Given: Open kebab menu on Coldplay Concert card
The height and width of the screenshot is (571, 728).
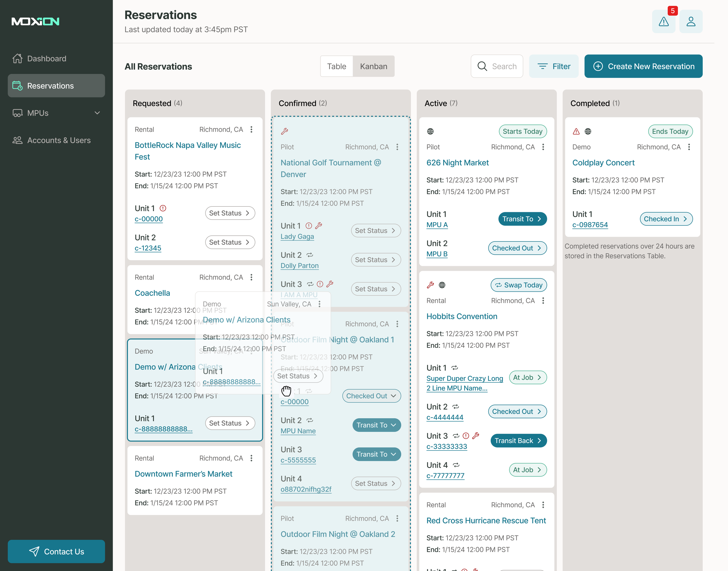Looking at the screenshot, I should coord(689,147).
